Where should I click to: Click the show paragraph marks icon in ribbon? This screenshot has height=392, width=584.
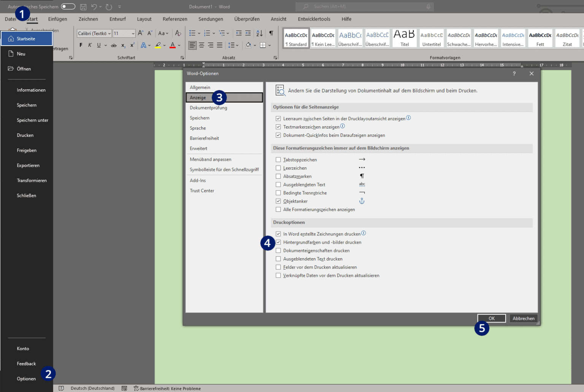coord(271,33)
